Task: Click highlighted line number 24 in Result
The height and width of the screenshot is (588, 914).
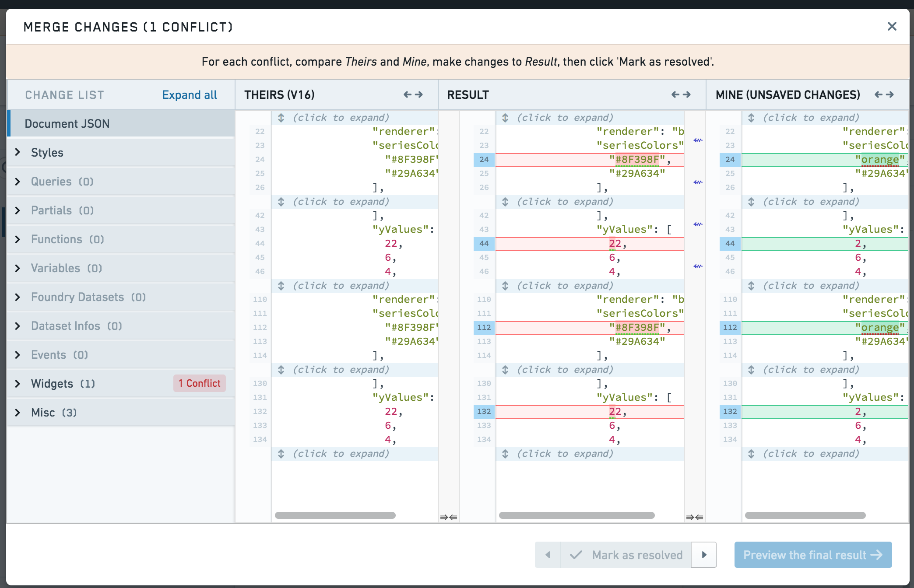Action: tap(484, 159)
